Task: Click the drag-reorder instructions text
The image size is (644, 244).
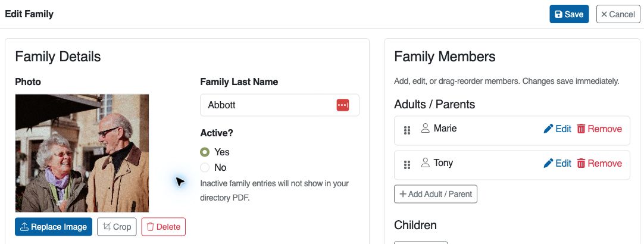Action: pyautogui.click(x=507, y=82)
